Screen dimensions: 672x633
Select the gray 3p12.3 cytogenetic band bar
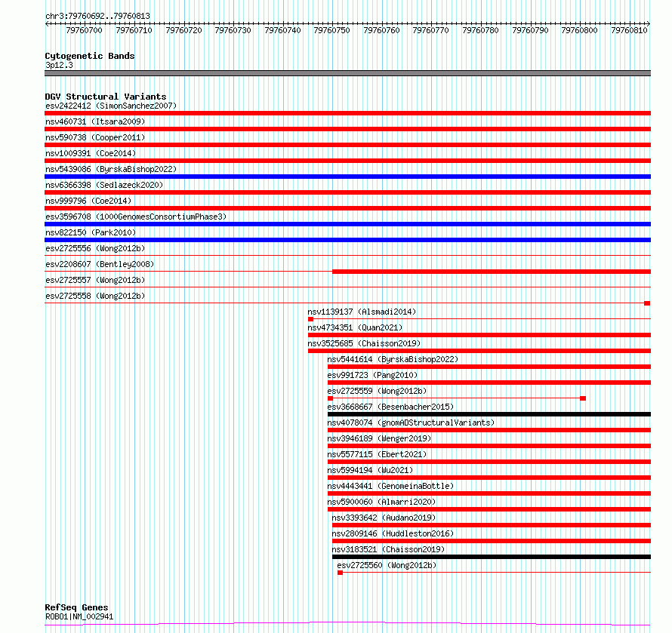point(347,73)
